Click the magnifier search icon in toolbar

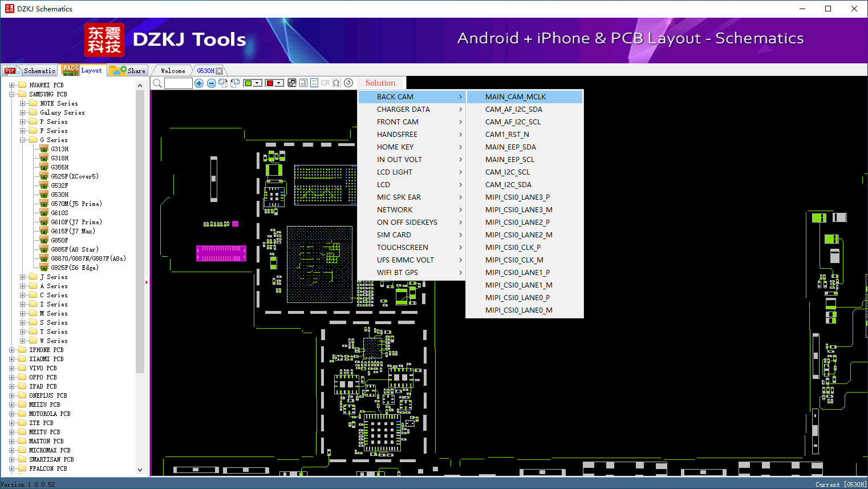(157, 83)
